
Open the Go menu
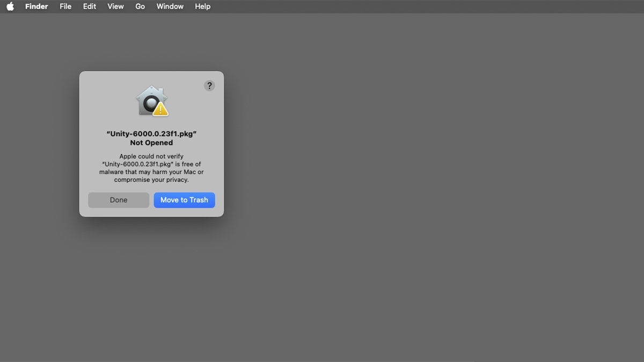(140, 6)
